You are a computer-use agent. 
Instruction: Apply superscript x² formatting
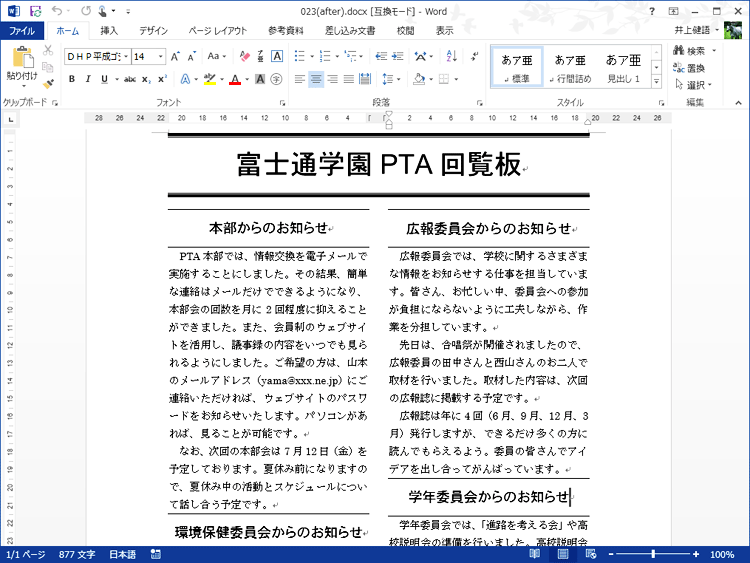(x=163, y=79)
